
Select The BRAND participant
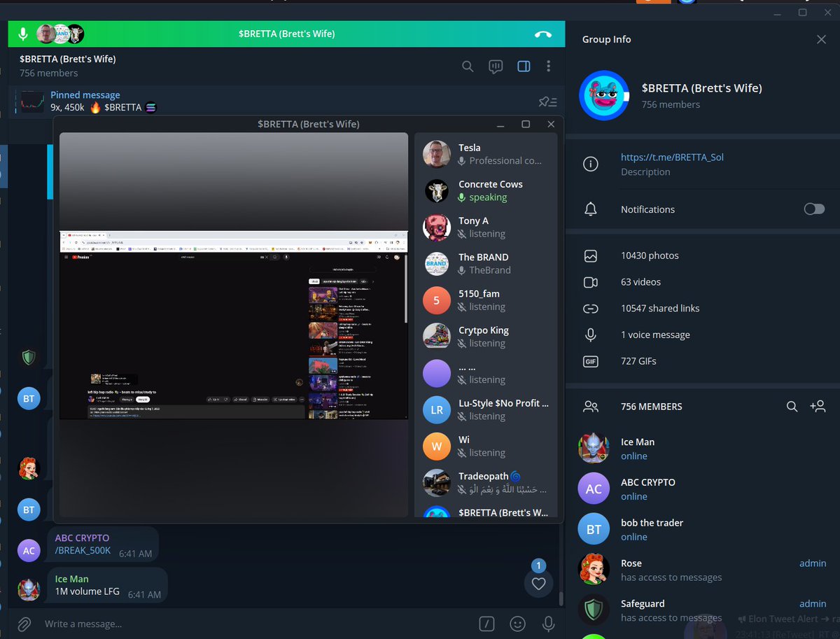(x=485, y=263)
